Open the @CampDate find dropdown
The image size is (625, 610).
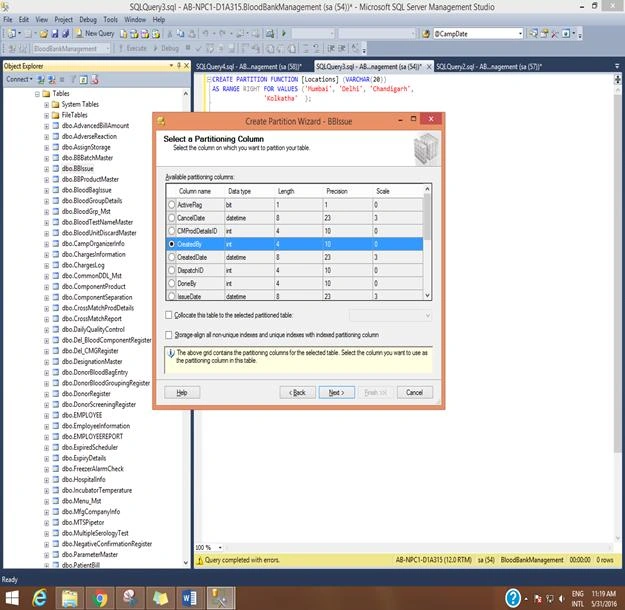coord(520,34)
